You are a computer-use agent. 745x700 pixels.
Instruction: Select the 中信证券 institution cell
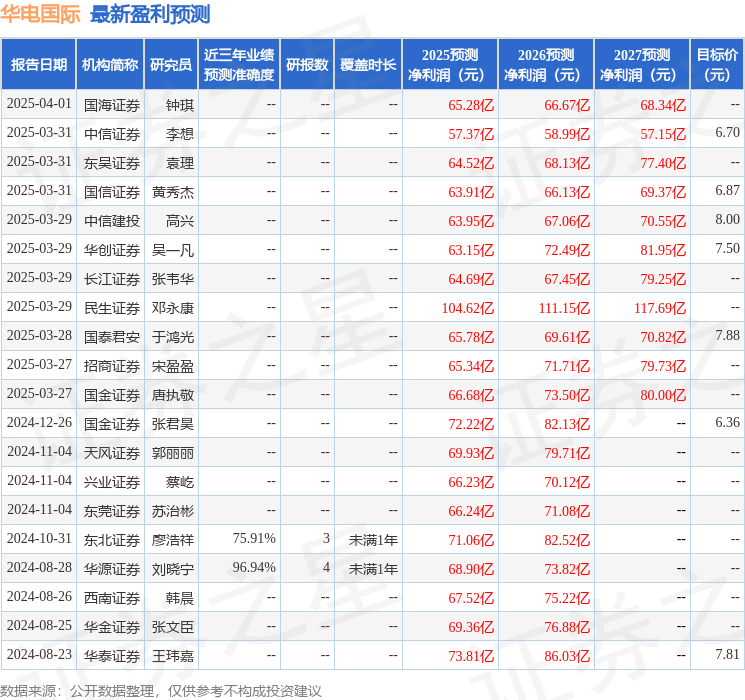[x=112, y=134]
